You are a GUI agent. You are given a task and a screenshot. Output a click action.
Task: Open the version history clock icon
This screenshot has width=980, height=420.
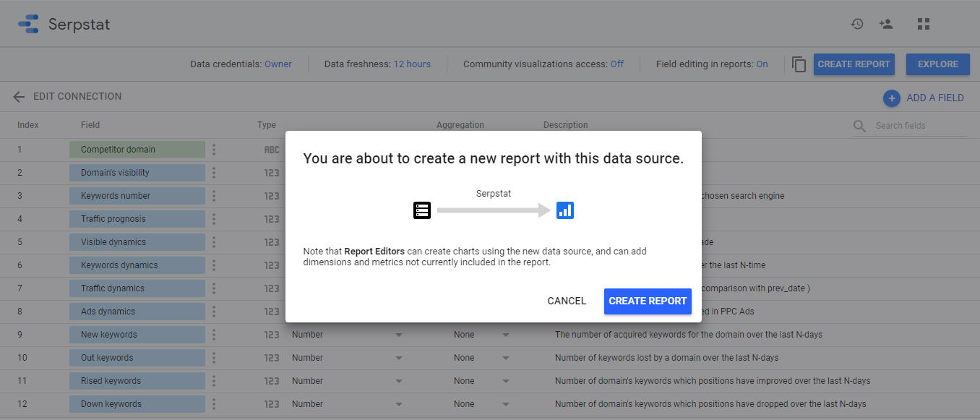[x=857, y=24]
